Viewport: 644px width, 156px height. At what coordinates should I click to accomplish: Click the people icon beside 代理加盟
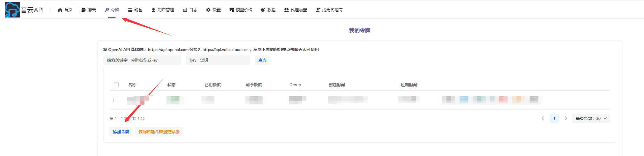pyautogui.click(x=287, y=10)
